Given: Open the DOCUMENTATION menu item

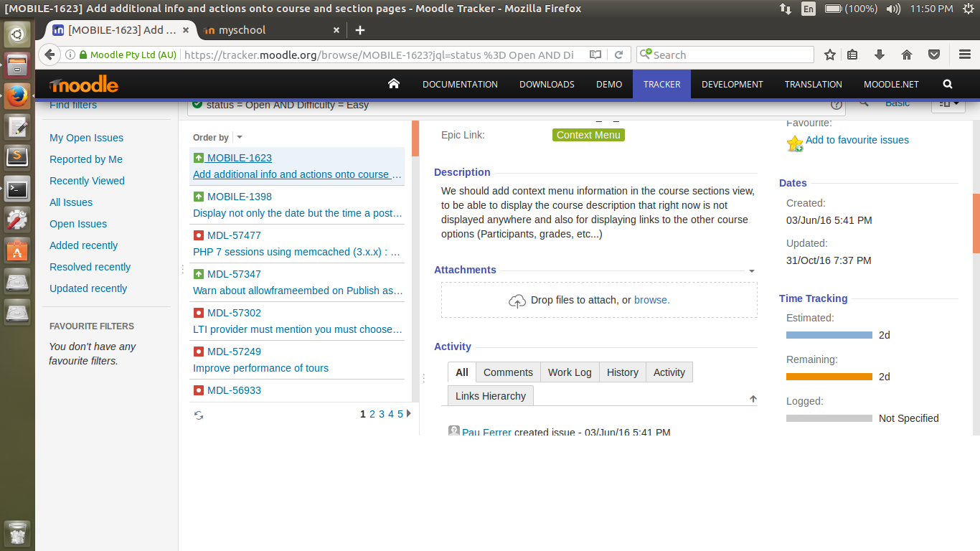Looking at the screenshot, I should 460,84.
